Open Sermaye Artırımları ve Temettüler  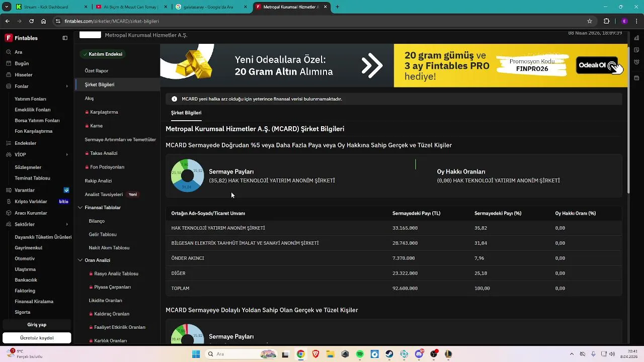tap(120, 140)
